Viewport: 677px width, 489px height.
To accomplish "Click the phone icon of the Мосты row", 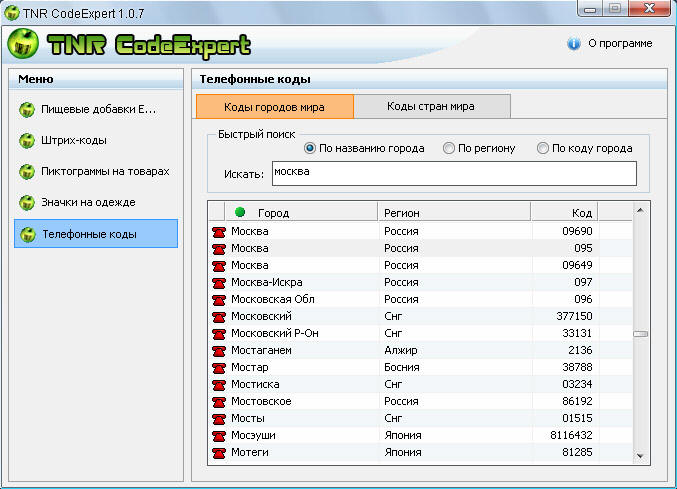I will (219, 419).
